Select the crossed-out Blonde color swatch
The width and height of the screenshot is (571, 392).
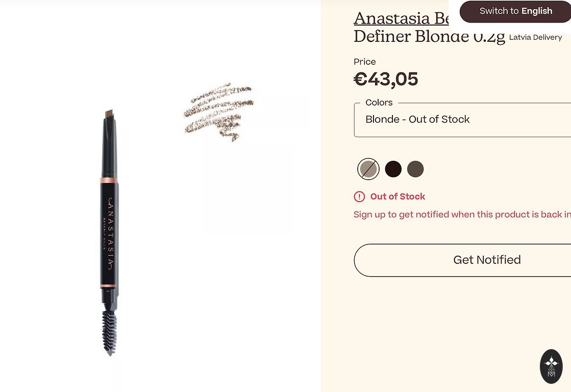click(368, 169)
